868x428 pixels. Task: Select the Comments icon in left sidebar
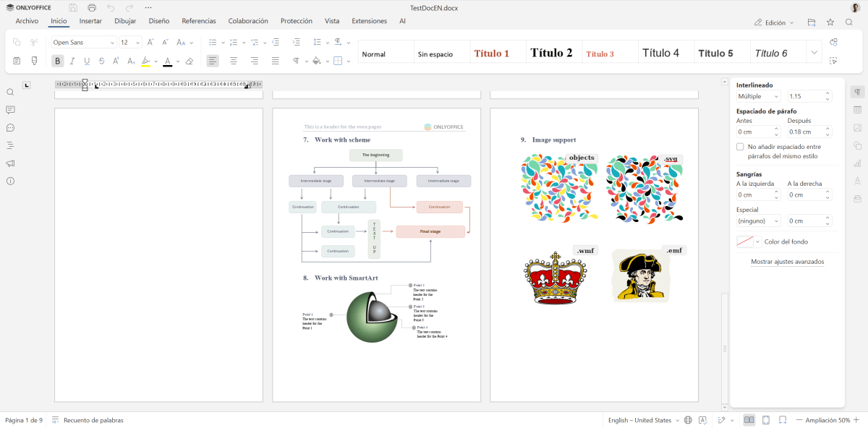click(x=10, y=110)
